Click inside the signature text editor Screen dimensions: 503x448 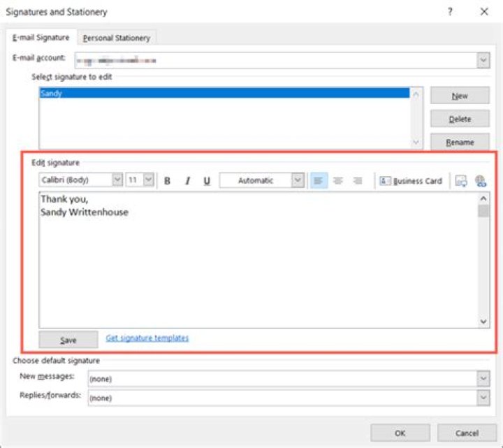258,260
